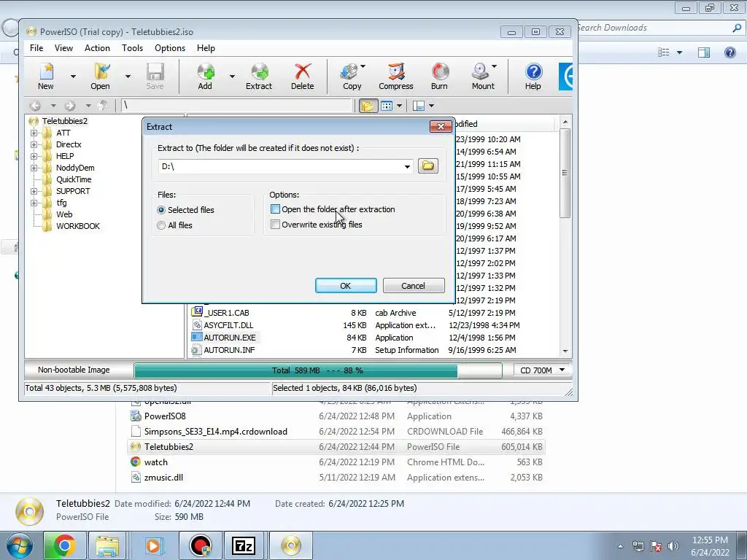Click the New toolbar icon in PowerISO
Screen dimensions: 747x560
[46, 76]
